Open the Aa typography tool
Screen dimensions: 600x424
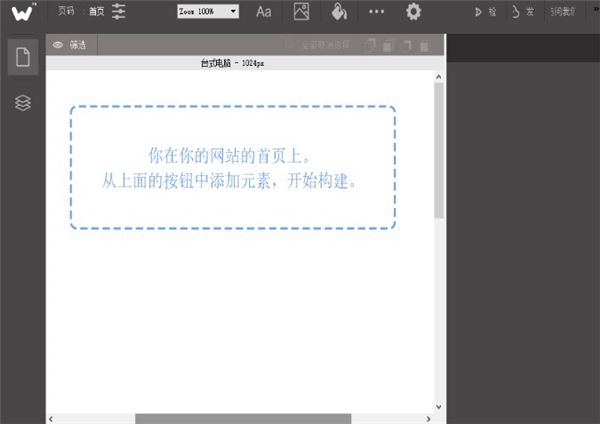[x=264, y=12]
